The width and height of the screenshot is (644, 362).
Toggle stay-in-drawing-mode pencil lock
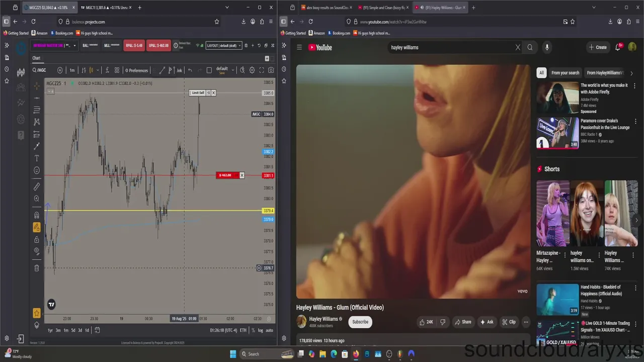click(x=37, y=227)
